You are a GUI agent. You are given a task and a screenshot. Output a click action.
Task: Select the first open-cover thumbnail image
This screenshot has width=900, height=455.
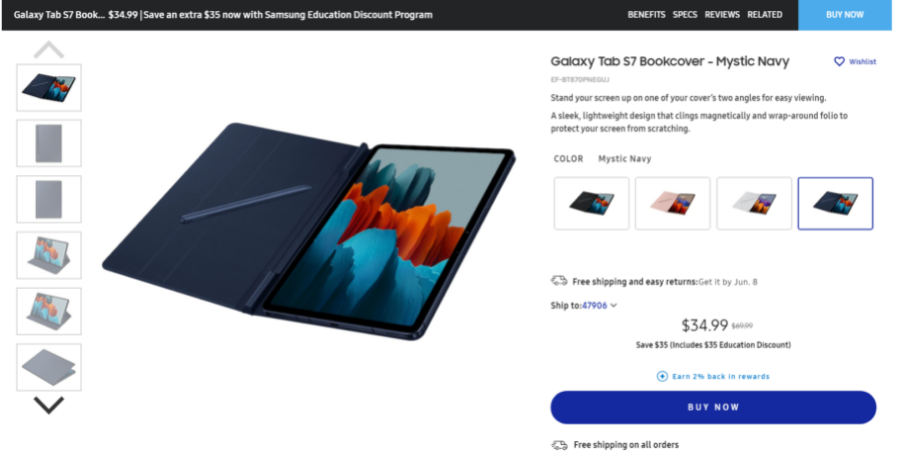coord(49,88)
